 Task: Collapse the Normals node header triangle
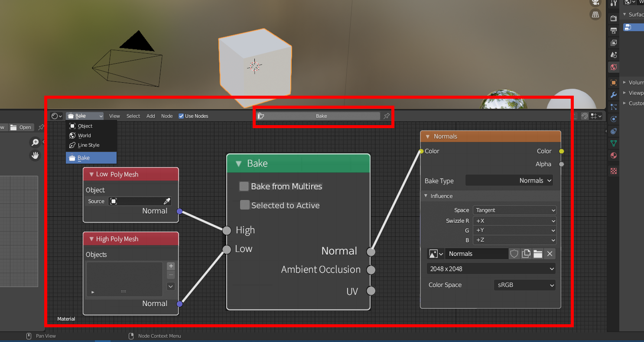[428, 136]
